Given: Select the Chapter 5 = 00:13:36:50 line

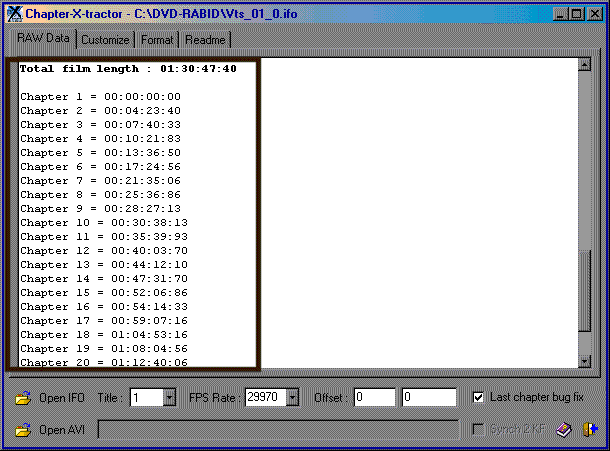Looking at the screenshot, I should (101, 153).
